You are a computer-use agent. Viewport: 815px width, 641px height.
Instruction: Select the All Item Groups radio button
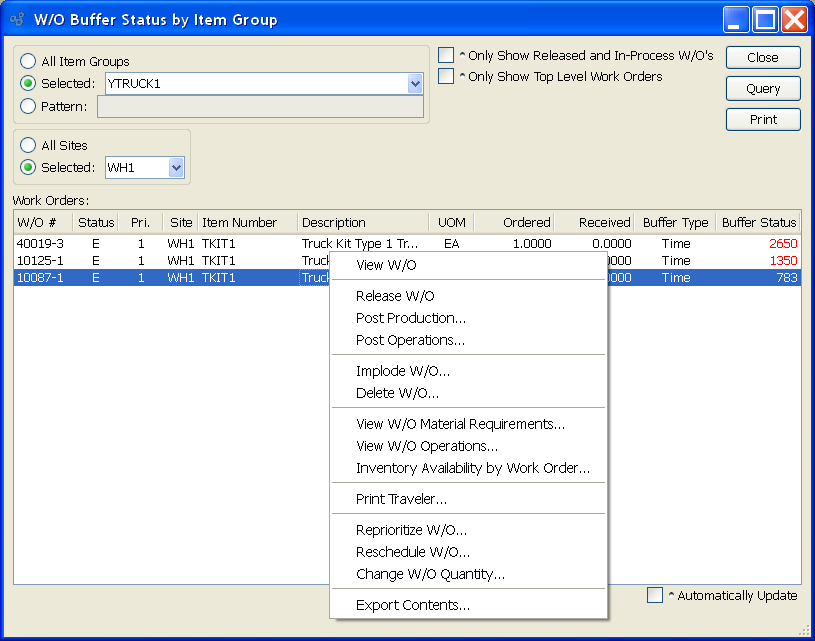[x=28, y=62]
